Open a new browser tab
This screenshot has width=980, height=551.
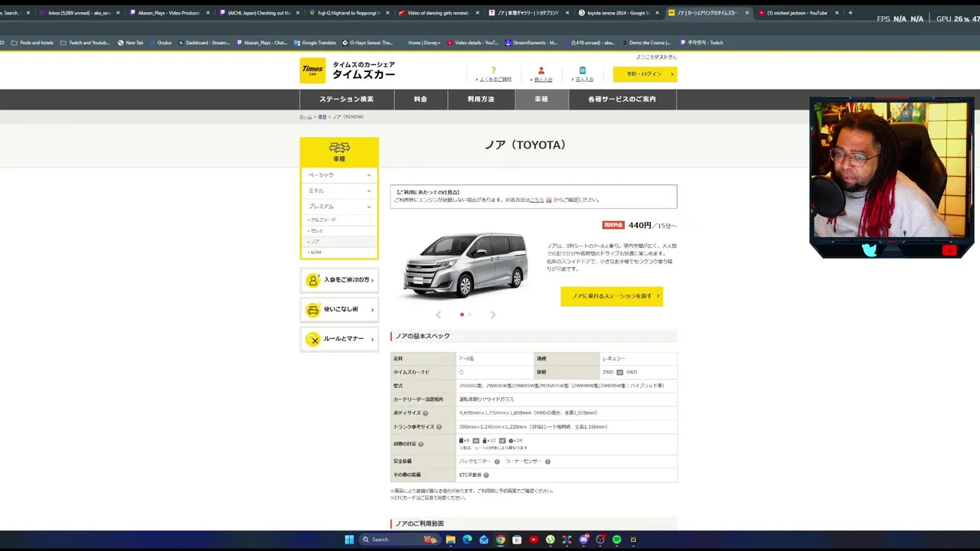850,13
